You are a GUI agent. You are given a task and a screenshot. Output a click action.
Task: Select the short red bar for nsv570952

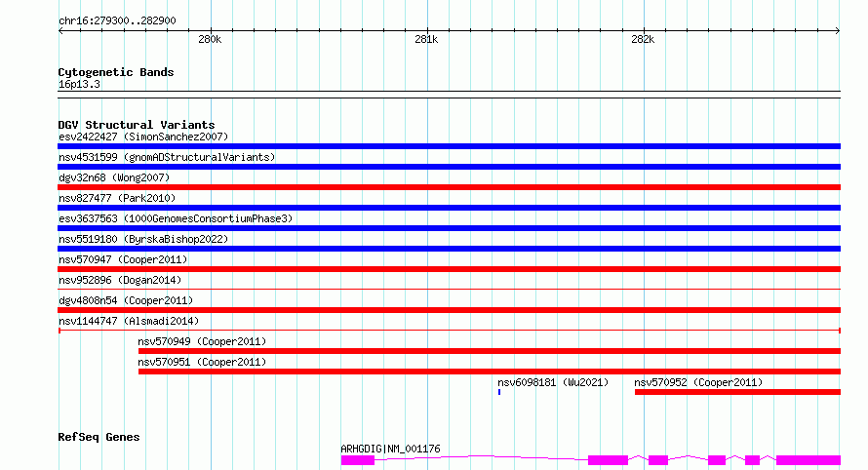(x=738, y=392)
